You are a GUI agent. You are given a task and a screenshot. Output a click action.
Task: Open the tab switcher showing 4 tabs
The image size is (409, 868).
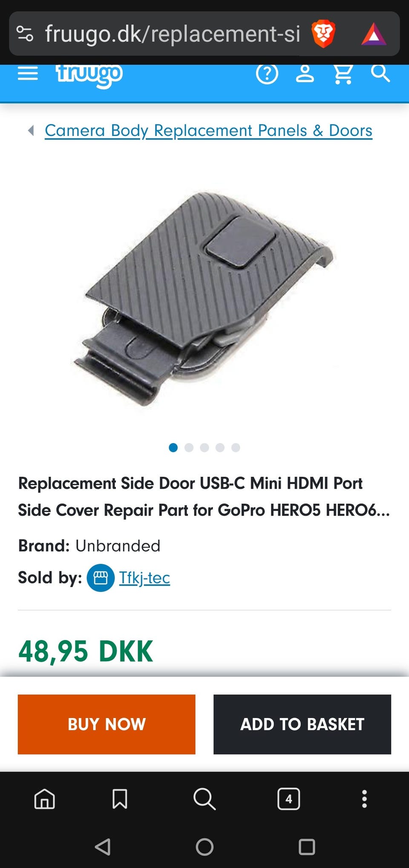click(289, 799)
